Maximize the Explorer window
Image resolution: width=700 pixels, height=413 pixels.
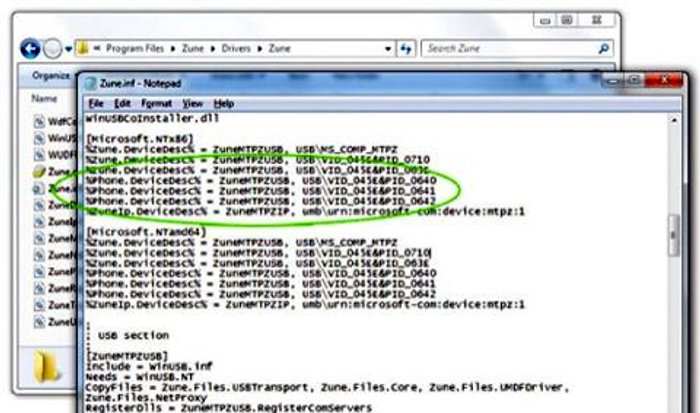pos(567,20)
